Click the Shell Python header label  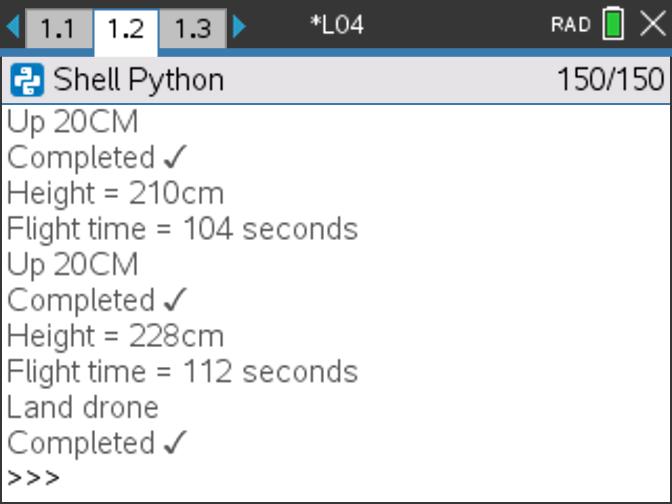coord(138,80)
